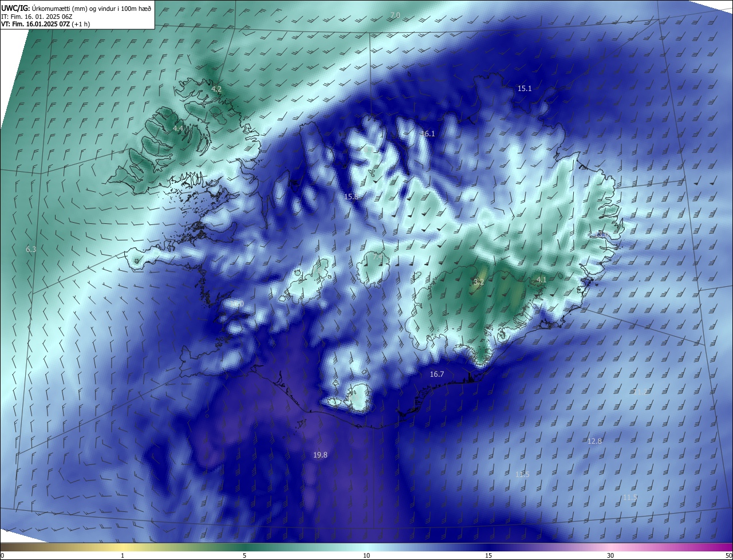Click the color scale tick label 10

[x=366, y=555]
